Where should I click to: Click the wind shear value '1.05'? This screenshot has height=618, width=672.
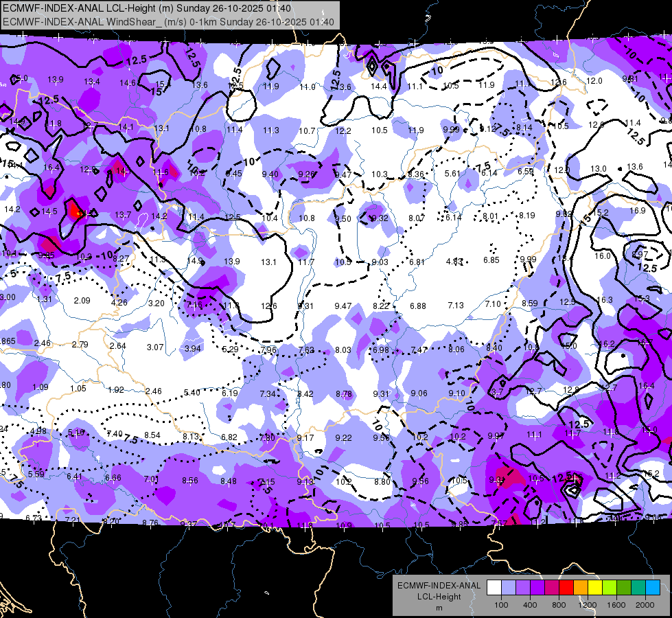[x=78, y=388]
